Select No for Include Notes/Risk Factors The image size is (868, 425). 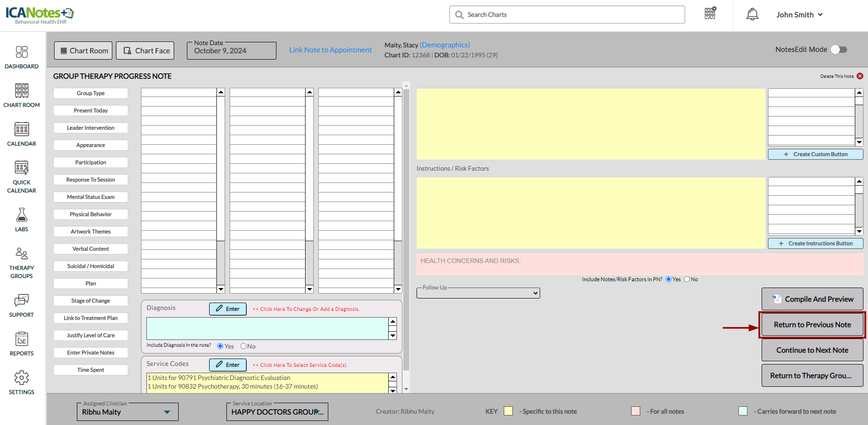687,279
